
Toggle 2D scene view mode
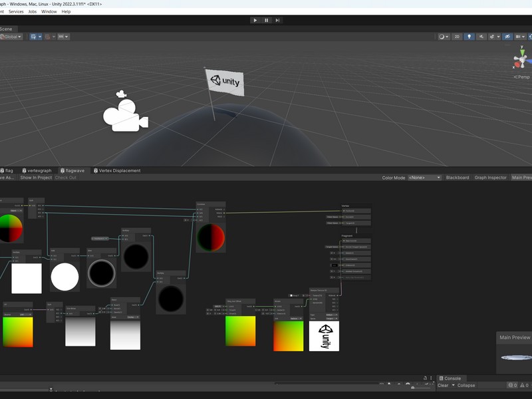(x=457, y=37)
